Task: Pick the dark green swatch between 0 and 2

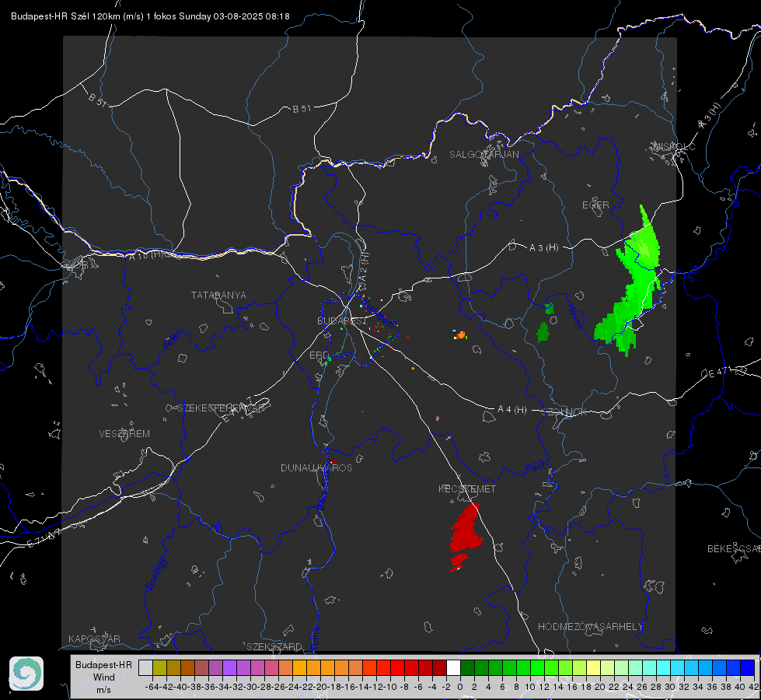Action: (x=467, y=667)
